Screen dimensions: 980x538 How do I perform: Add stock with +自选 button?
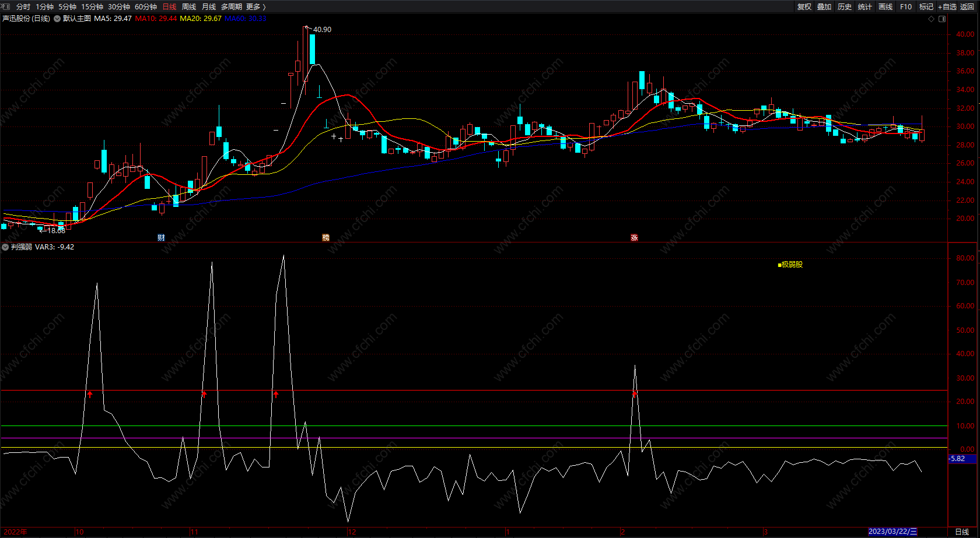click(947, 6)
